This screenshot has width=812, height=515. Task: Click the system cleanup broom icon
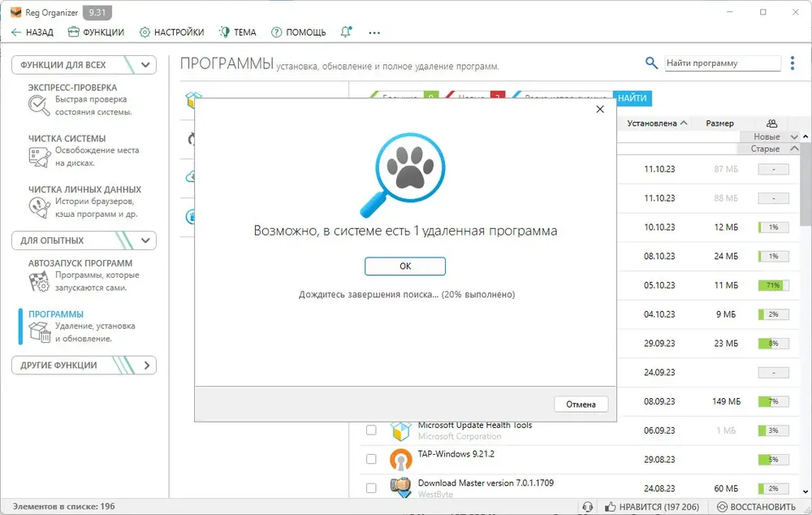tap(39, 157)
